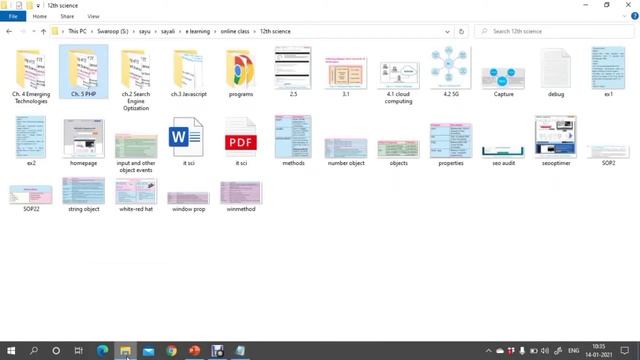
Task: Open File Explorer help icon
Action: pos(635,16)
